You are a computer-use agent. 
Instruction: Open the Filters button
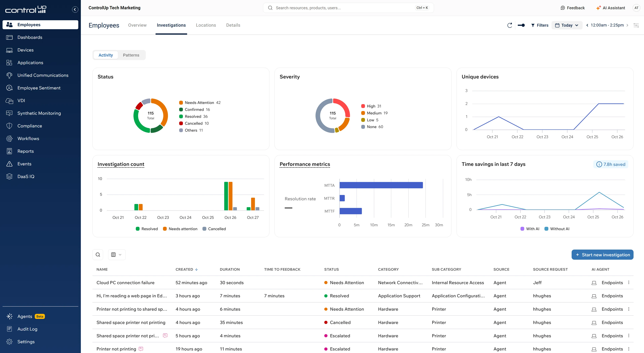point(540,25)
